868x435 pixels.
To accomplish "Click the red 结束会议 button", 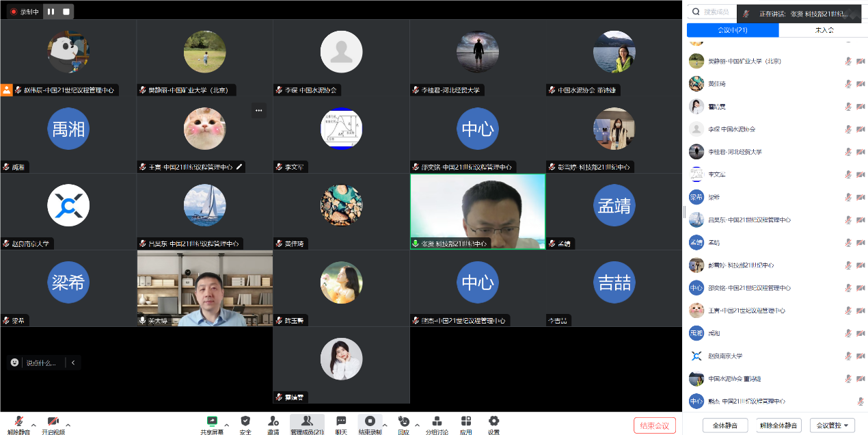I will (654, 425).
